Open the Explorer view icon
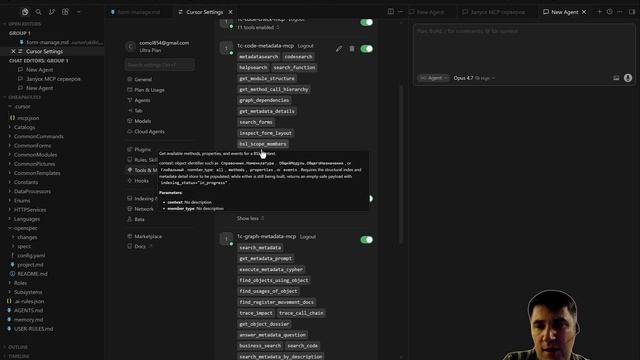 click(x=25, y=12)
